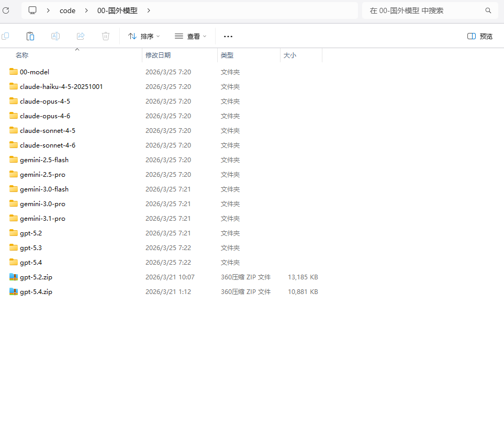This screenshot has width=504, height=429.
Task: Click 360压缩 ZIP 文件 type of gpt-5.2.zip
Action: pyautogui.click(x=245, y=277)
